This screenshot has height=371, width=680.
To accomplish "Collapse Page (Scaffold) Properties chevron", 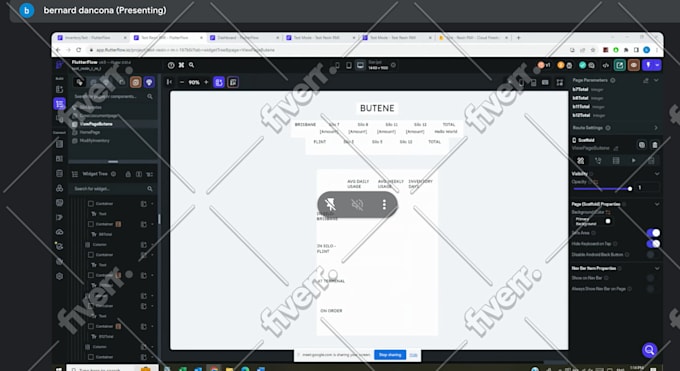I will (657, 204).
